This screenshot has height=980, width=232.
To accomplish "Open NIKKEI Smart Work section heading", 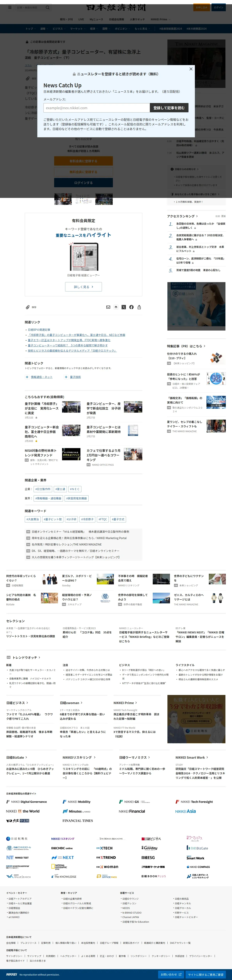I will coord(192,758).
